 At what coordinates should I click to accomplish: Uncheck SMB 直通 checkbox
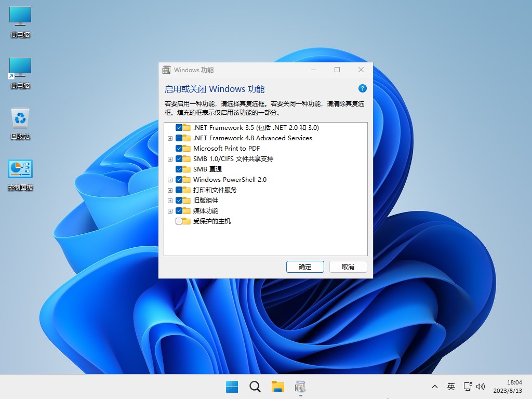[179, 169]
